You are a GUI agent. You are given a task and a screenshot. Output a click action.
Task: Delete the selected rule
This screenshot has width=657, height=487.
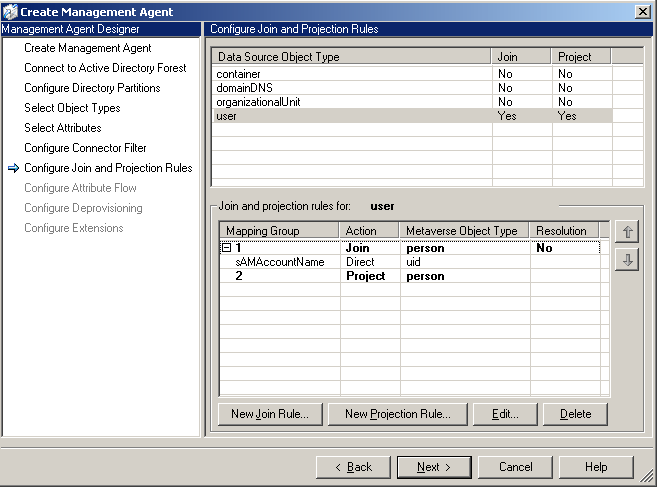(575, 414)
